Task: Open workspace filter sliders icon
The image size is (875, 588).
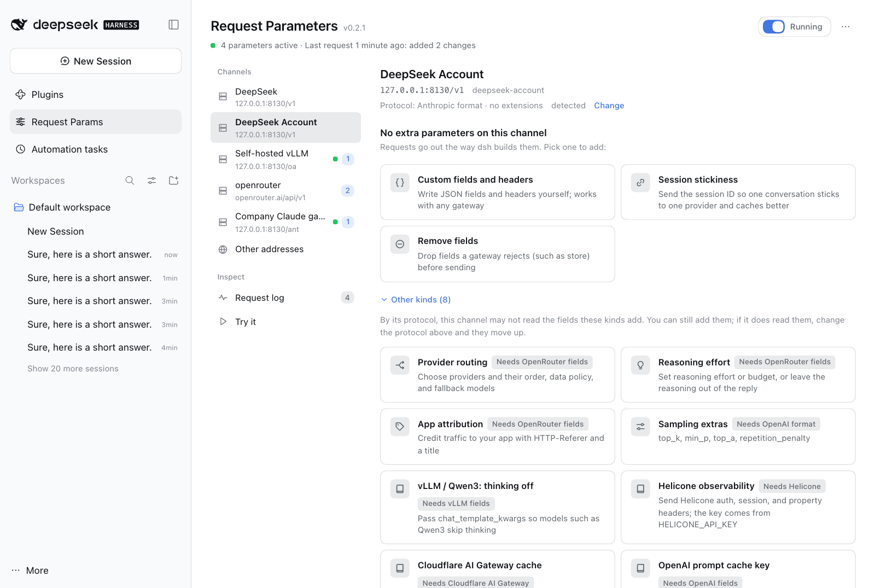Action: pos(151,181)
